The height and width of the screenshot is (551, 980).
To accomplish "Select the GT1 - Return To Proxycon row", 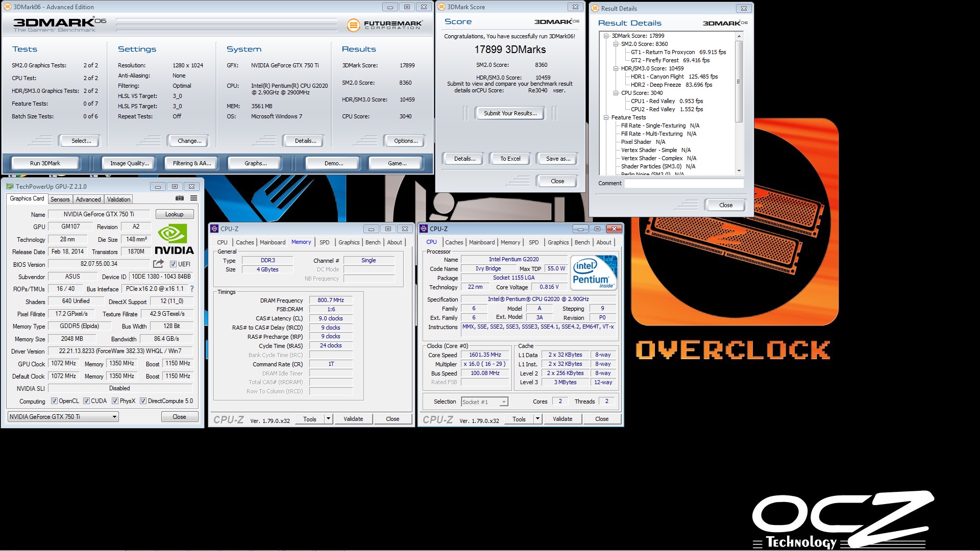I will 678,52.
